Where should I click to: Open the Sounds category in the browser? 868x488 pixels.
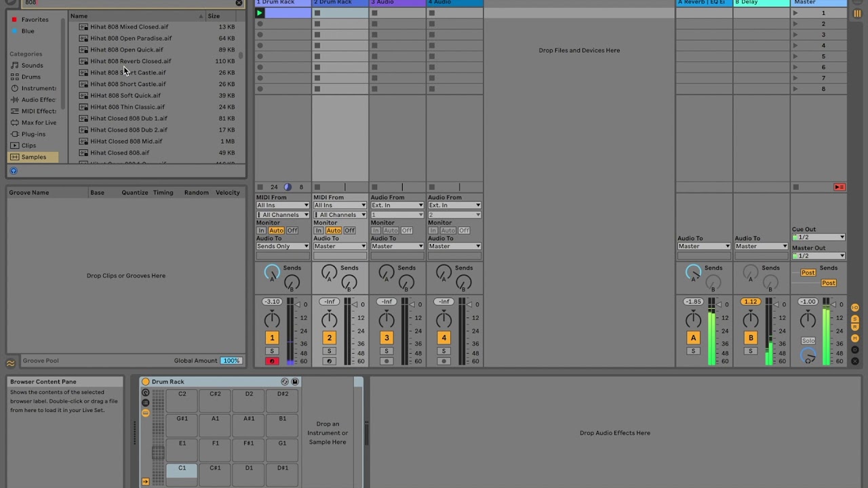pos(32,66)
